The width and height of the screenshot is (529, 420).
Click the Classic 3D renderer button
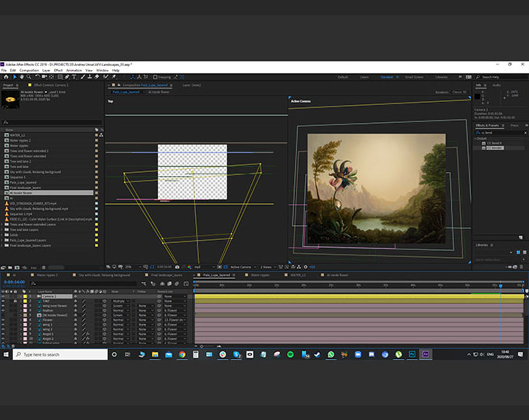pyautogui.click(x=459, y=92)
